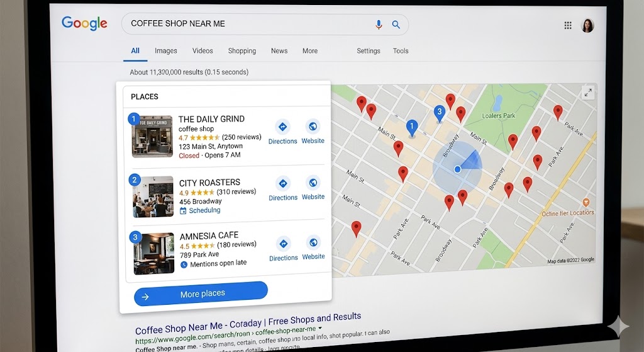
Task: Open City Roasters website
Action: click(313, 188)
